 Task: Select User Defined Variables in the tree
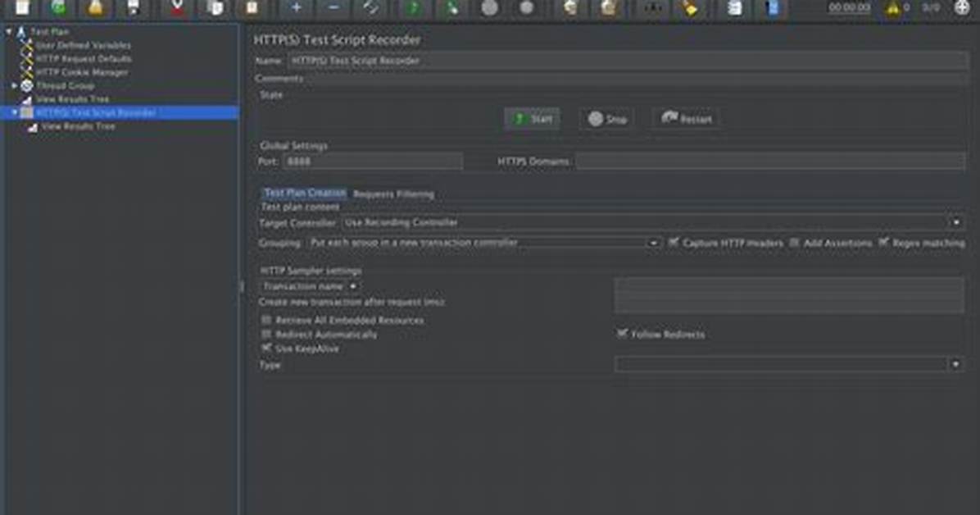pyautogui.click(x=83, y=45)
